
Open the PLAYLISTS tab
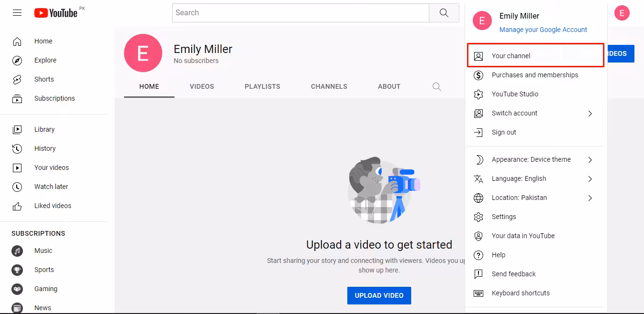262,86
